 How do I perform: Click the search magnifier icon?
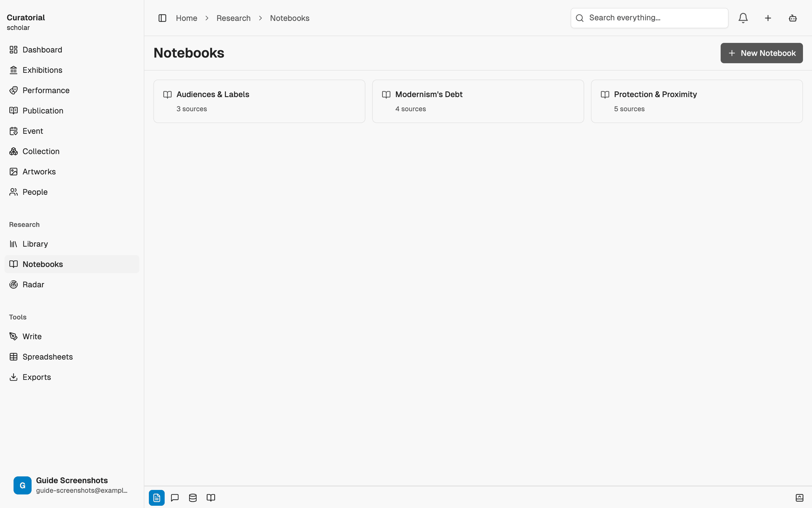[x=579, y=18]
